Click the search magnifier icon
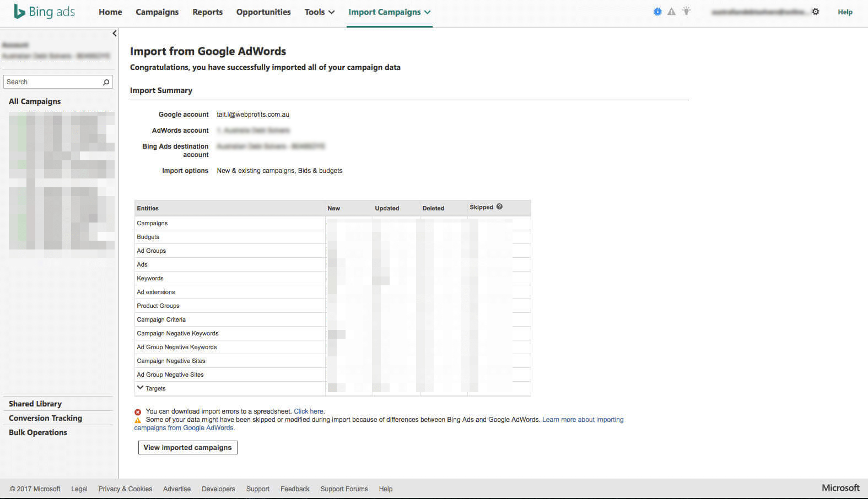Screen dimensions: 868x499 [x=106, y=82]
